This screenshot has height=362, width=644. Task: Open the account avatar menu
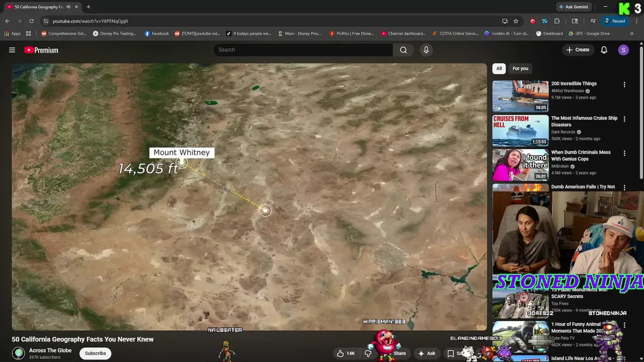pos(623,50)
